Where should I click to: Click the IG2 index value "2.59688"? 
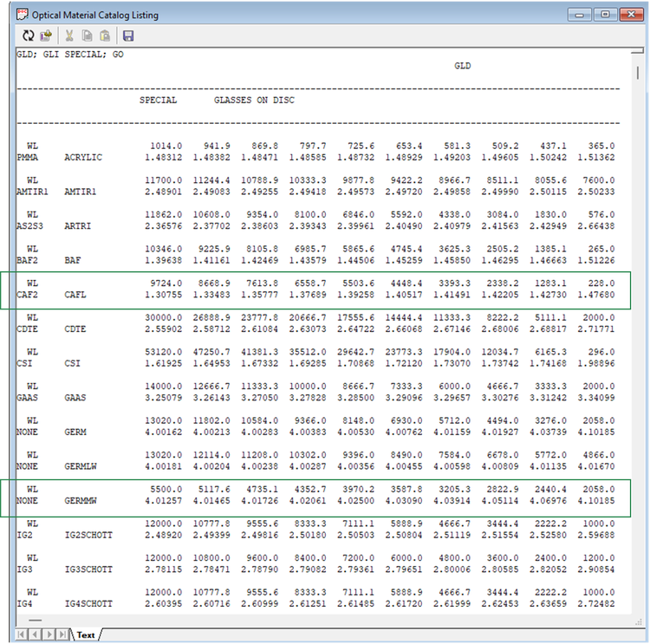tap(596, 536)
